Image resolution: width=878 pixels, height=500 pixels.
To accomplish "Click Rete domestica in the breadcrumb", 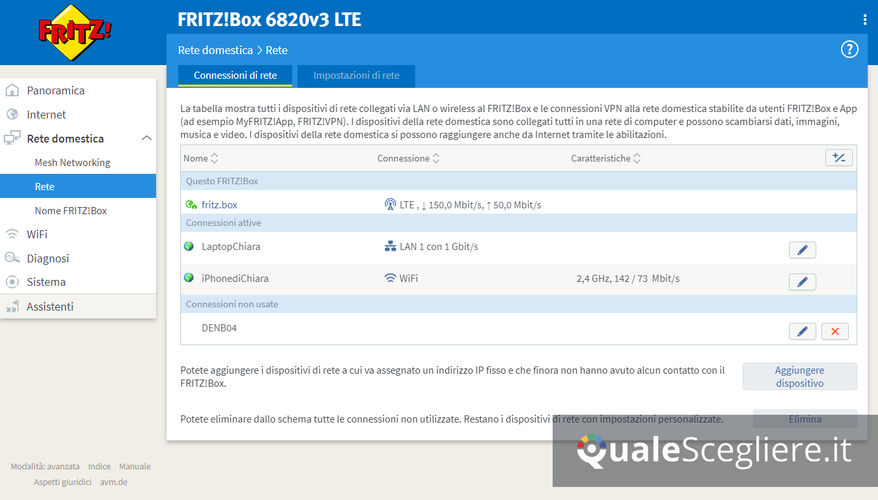I will point(216,50).
